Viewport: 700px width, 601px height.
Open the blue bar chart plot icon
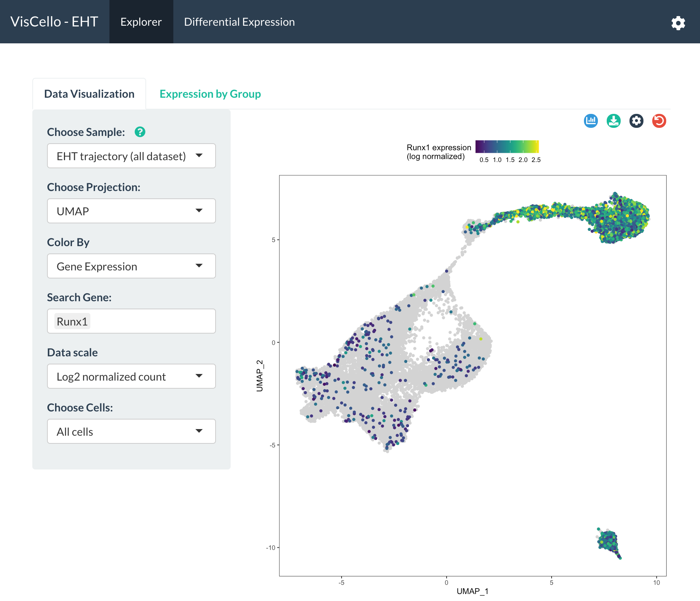pyautogui.click(x=591, y=121)
